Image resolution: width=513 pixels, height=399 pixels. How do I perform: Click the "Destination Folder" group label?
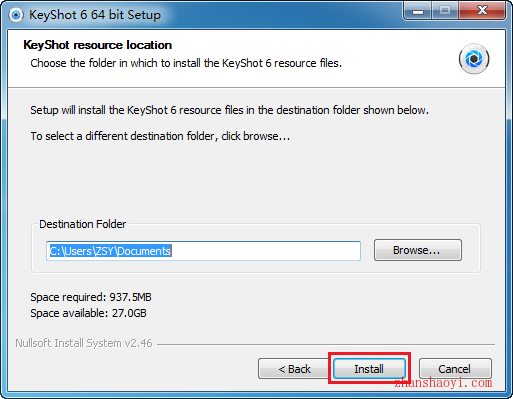(x=83, y=224)
